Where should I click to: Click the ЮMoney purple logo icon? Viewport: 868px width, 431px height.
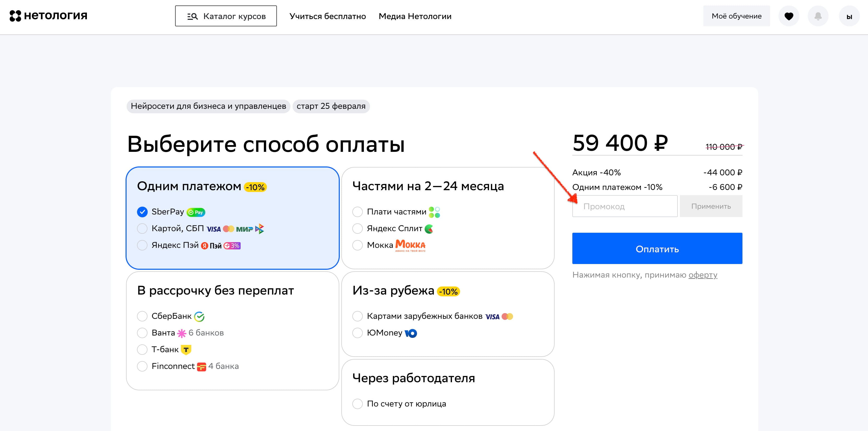[x=411, y=333]
